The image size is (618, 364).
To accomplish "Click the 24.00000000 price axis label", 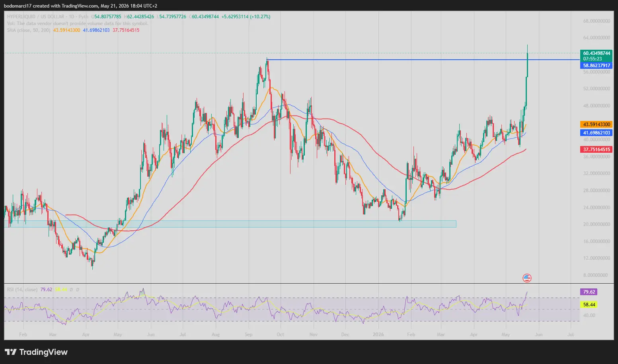I will 597,208.
